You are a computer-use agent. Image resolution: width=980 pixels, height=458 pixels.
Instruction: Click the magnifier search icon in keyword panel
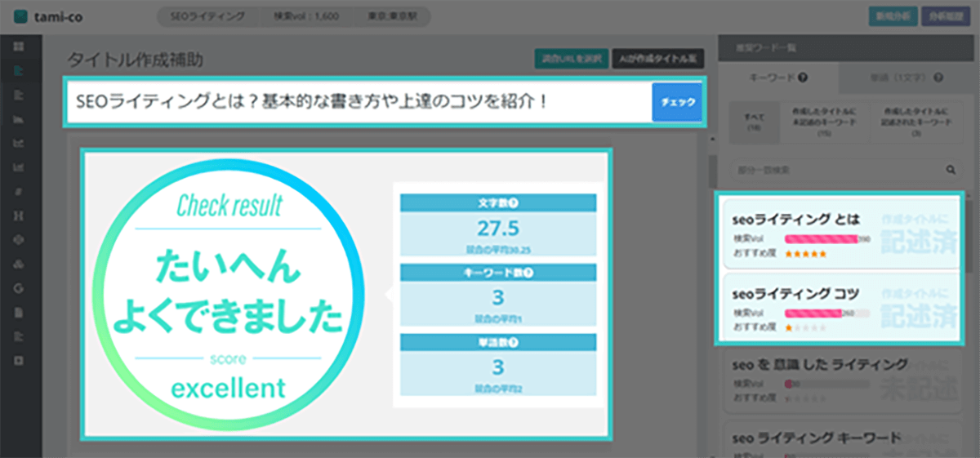tap(950, 171)
